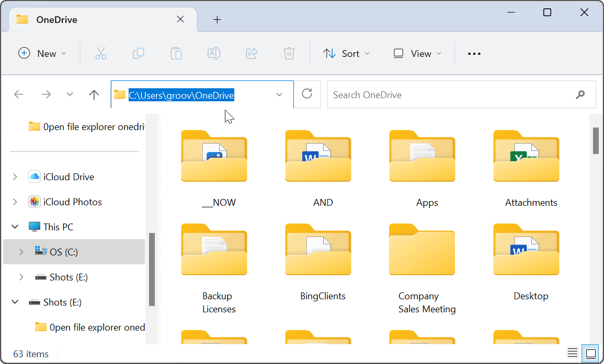This screenshot has height=364, width=604.
Task: Click the Cut scissors icon
Action: coord(100,53)
